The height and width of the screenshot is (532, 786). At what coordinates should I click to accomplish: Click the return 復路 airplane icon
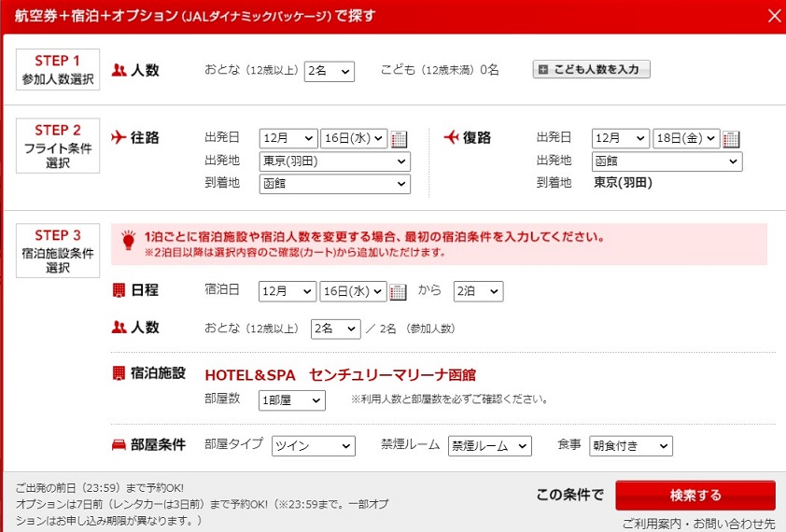click(x=451, y=137)
